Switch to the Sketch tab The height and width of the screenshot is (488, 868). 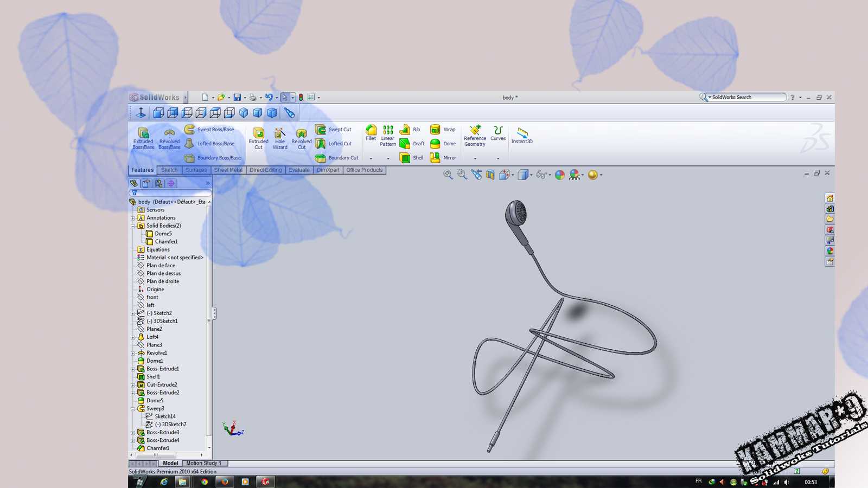pyautogui.click(x=169, y=170)
